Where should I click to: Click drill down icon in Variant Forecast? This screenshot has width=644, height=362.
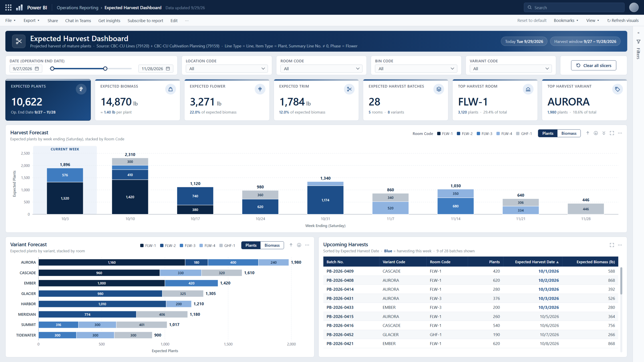pyautogui.click(x=299, y=245)
